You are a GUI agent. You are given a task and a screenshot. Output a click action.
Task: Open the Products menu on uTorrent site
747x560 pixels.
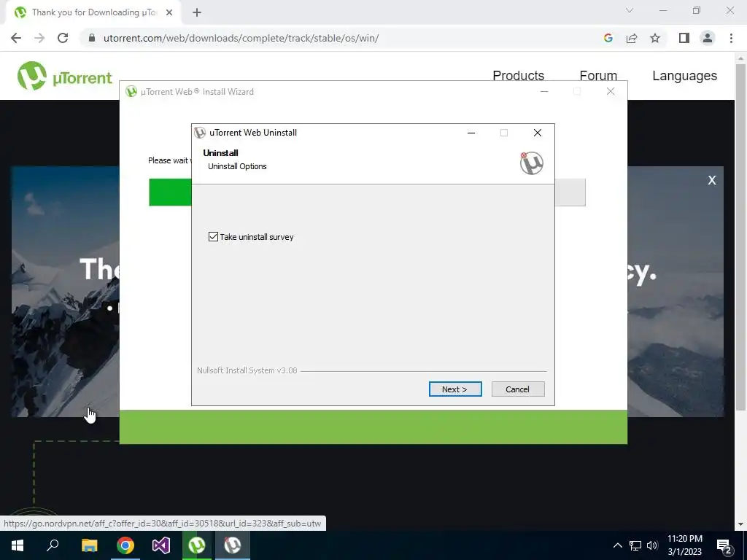click(519, 76)
